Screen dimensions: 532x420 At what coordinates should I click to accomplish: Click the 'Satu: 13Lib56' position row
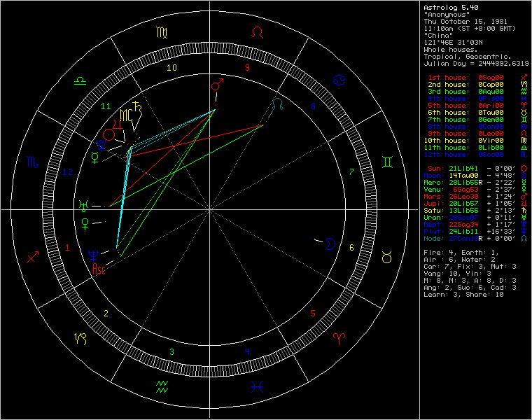point(476,211)
